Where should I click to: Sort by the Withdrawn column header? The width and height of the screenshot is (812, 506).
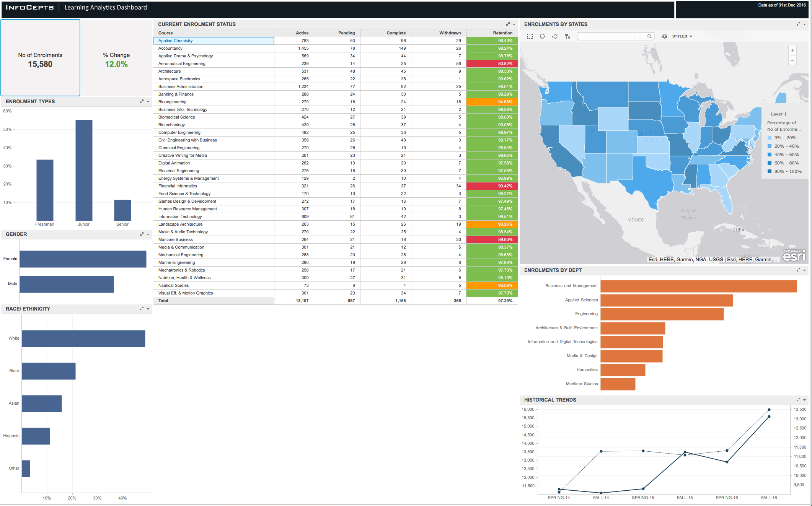439,33
